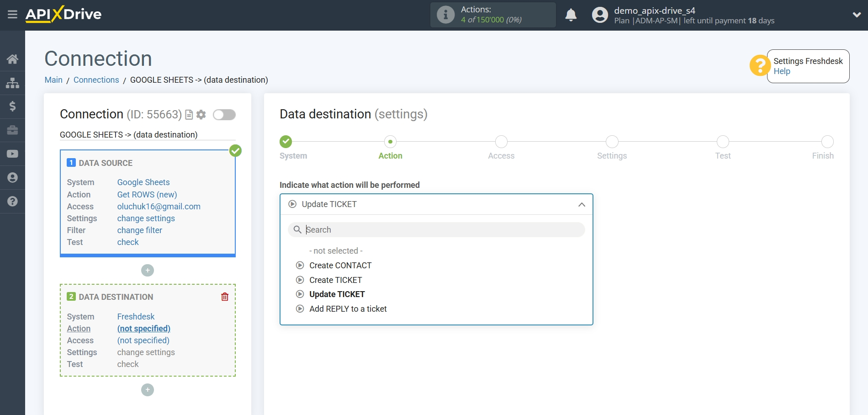Click the dropdown Search field
868x415 pixels.
[x=436, y=230]
